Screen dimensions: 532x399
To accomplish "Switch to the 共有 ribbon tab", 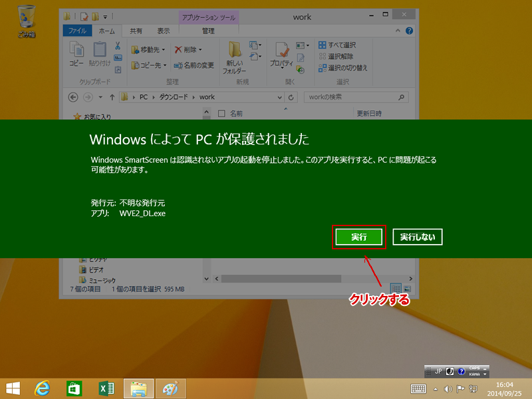I will (x=136, y=31).
